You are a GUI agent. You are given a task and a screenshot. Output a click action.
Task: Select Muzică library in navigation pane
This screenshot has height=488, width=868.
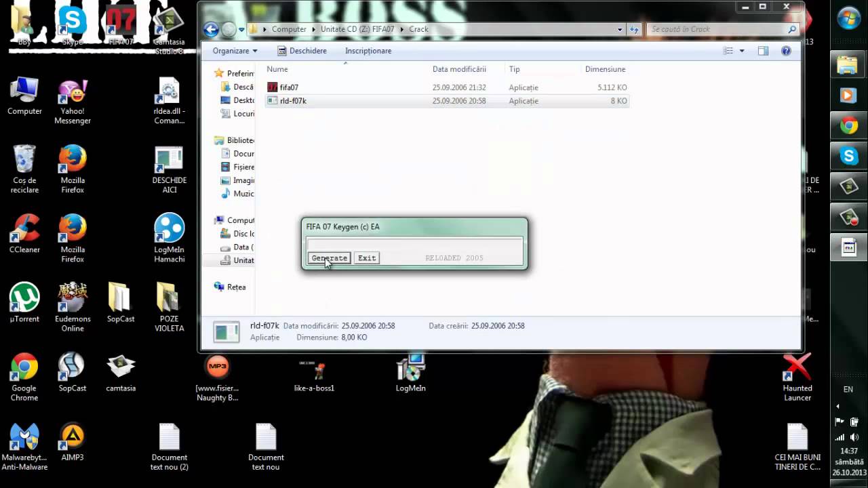pyautogui.click(x=237, y=194)
